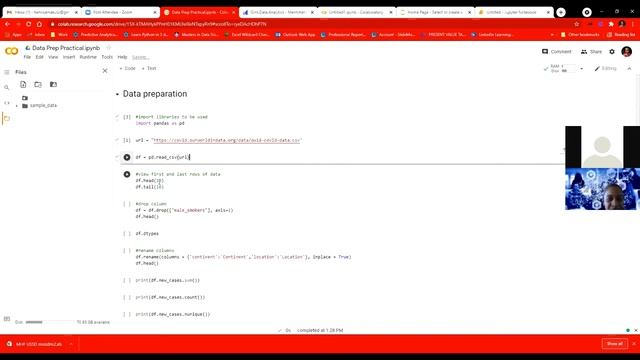This screenshot has height=360, width=640.
Task: Open the browser extensions puzzle icon
Action: 611,24
